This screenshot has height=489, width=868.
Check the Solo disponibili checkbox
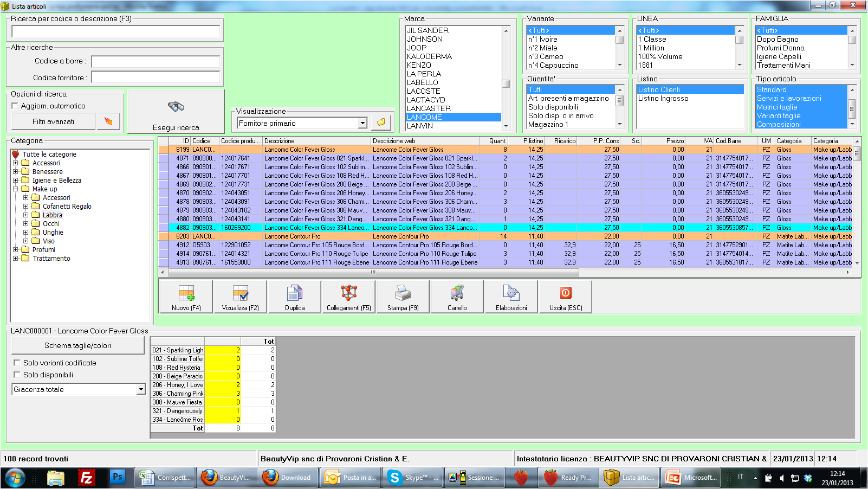click(x=17, y=375)
